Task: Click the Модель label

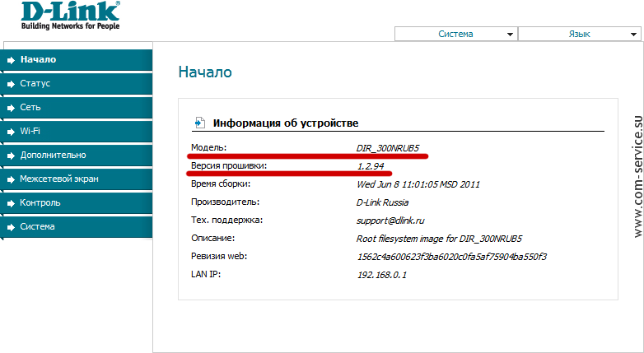Action: [208, 147]
